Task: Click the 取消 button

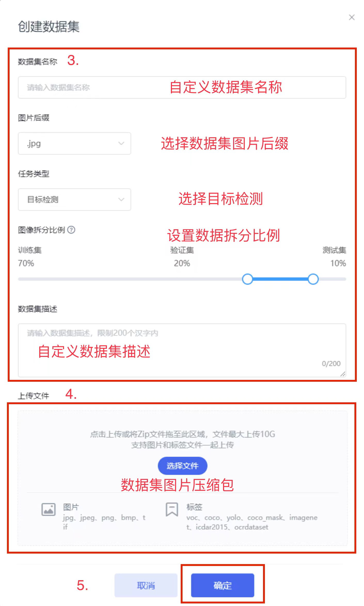Action: click(146, 585)
